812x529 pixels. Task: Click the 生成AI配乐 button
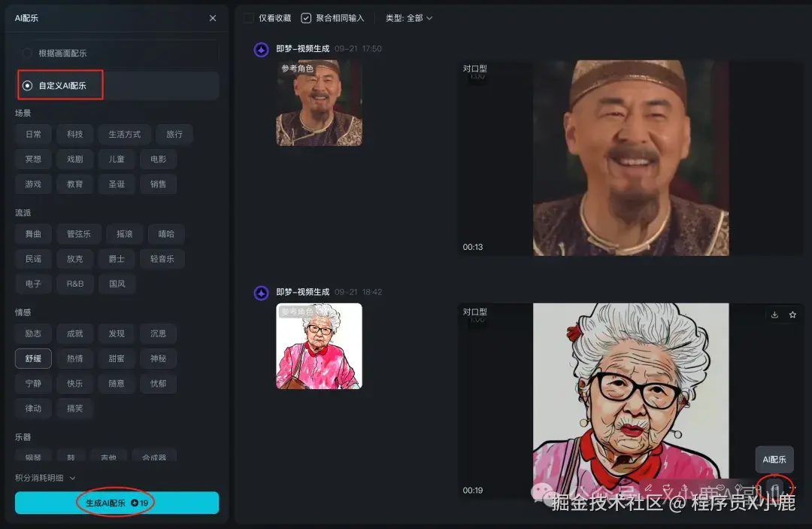click(117, 502)
